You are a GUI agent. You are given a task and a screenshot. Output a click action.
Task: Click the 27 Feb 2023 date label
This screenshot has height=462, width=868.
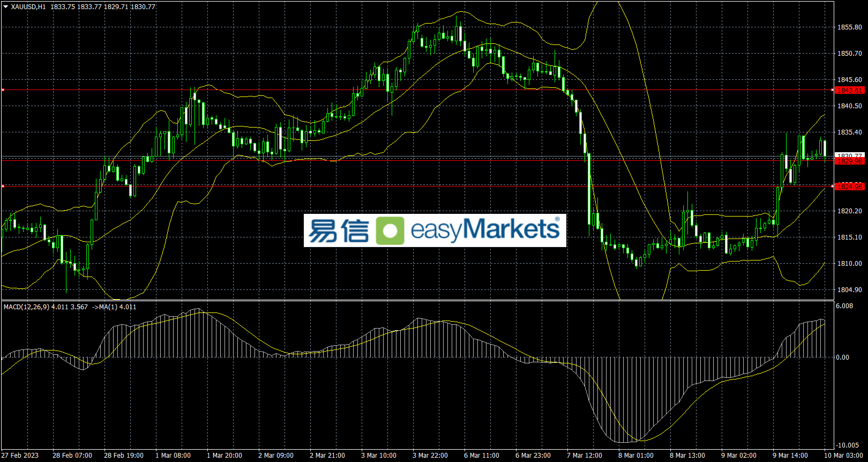pyautogui.click(x=20, y=455)
